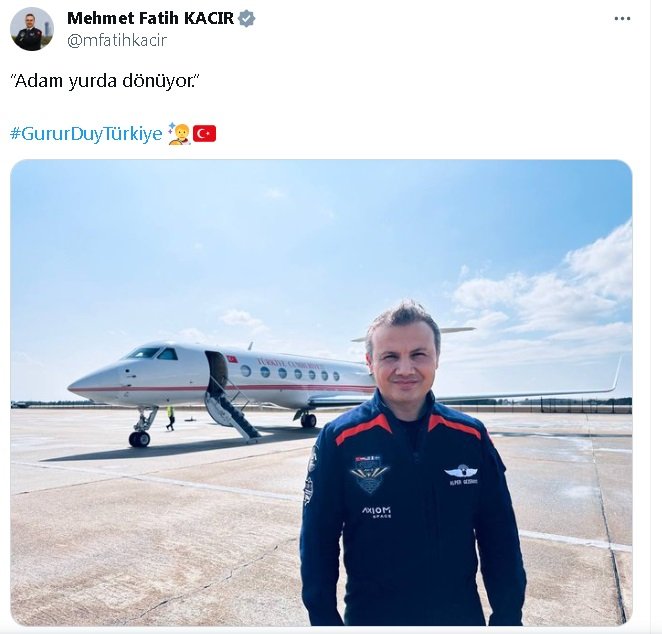Screen dimensions: 662x634
Task: Open the tweet photo in full view
Action: coord(321,392)
